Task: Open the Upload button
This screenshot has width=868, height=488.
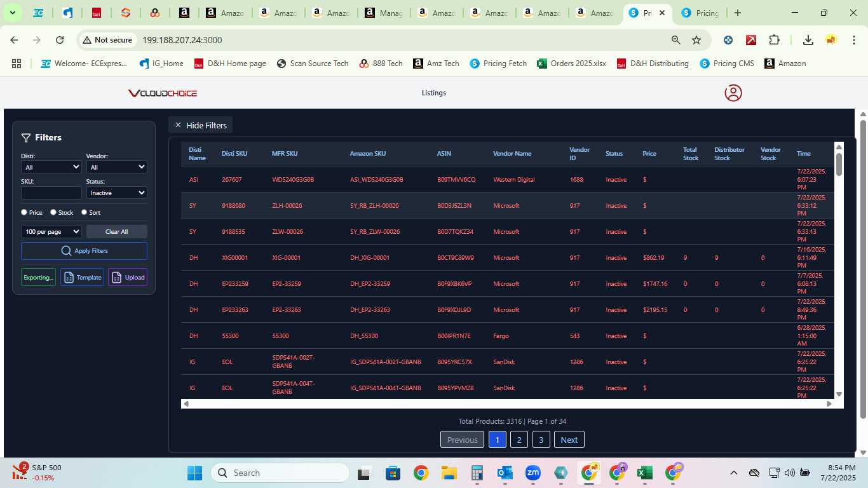Action: coord(128,277)
